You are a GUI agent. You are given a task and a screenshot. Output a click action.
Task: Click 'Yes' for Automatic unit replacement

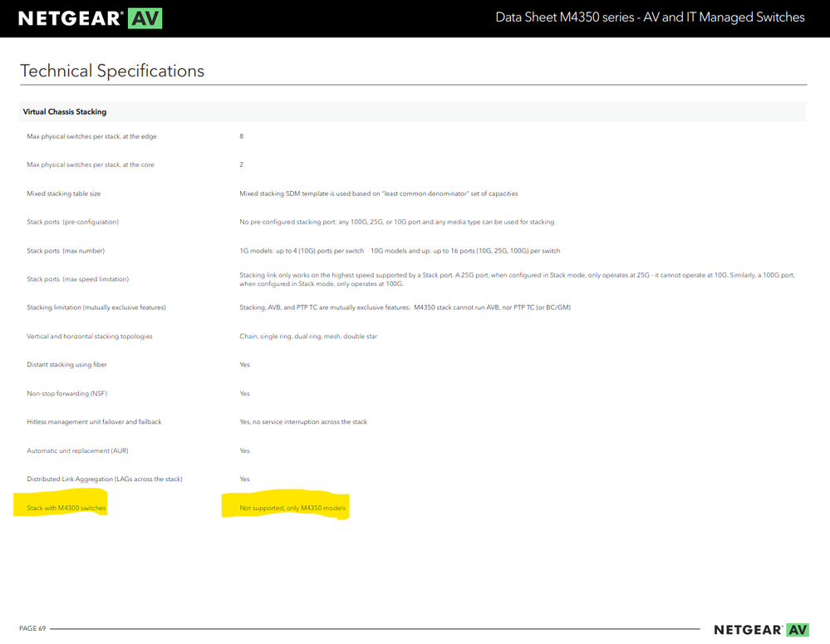pos(244,450)
